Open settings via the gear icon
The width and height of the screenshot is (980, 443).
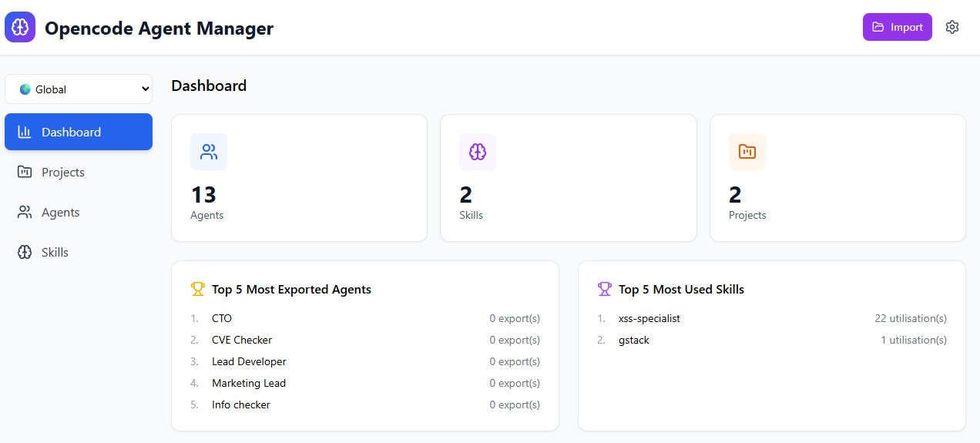tap(952, 27)
